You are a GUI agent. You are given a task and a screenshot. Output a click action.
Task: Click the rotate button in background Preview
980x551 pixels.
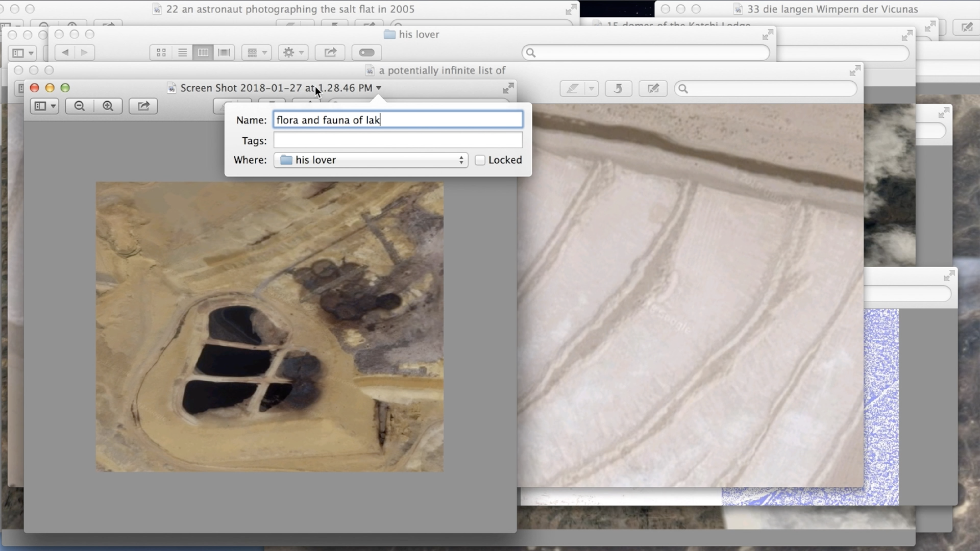coord(618,89)
